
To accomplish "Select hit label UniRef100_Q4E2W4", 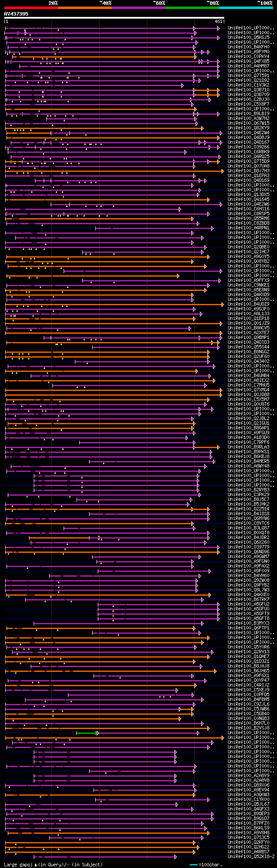I will tap(249, 132).
